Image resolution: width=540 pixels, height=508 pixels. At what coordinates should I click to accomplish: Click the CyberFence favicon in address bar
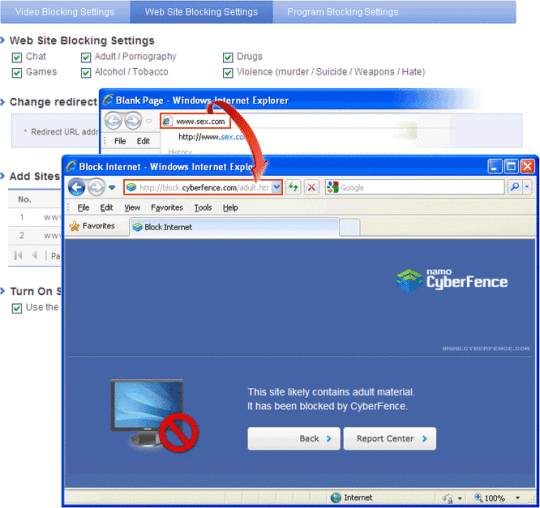pos(131,187)
